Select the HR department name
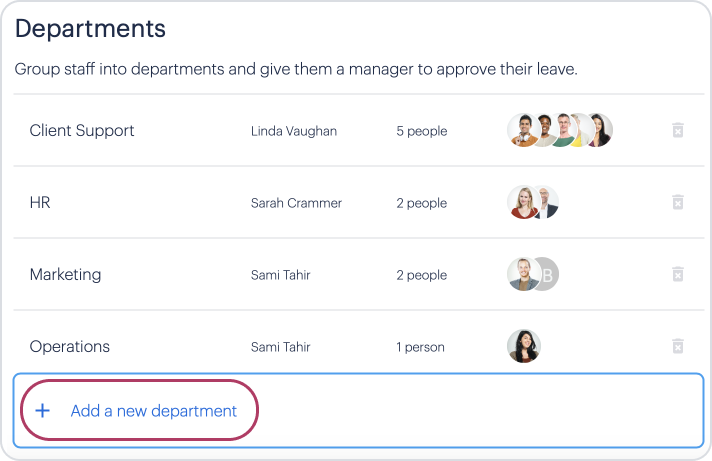The height and width of the screenshot is (461, 712). (x=40, y=203)
